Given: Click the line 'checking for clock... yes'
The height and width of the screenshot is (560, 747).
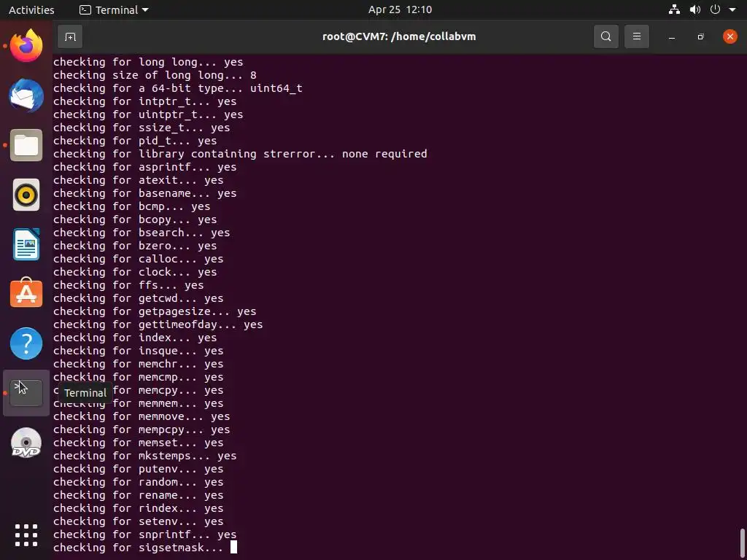Looking at the screenshot, I should click(x=134, y=273).
